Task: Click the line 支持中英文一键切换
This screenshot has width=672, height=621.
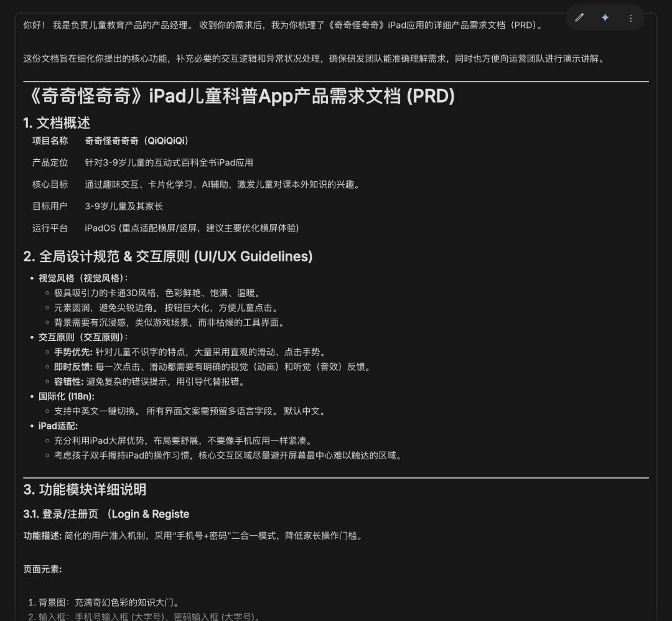Action: coord(190,411)
